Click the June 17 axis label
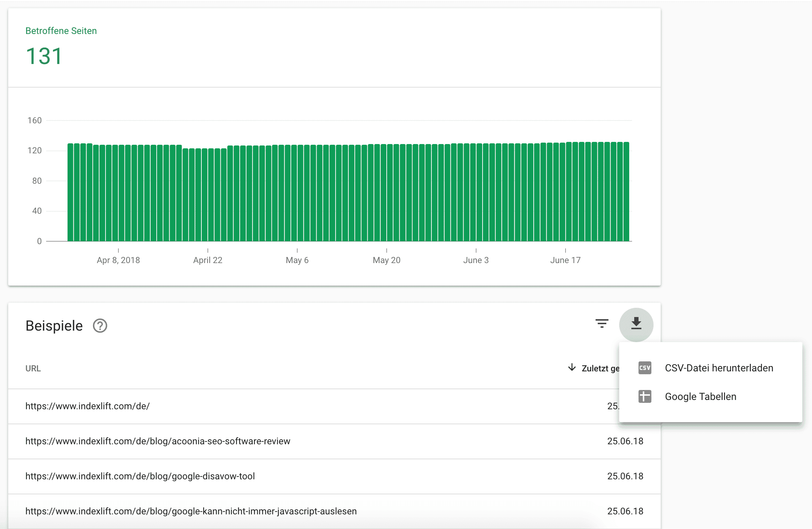 pyautogui.click(x=565, y=260)
